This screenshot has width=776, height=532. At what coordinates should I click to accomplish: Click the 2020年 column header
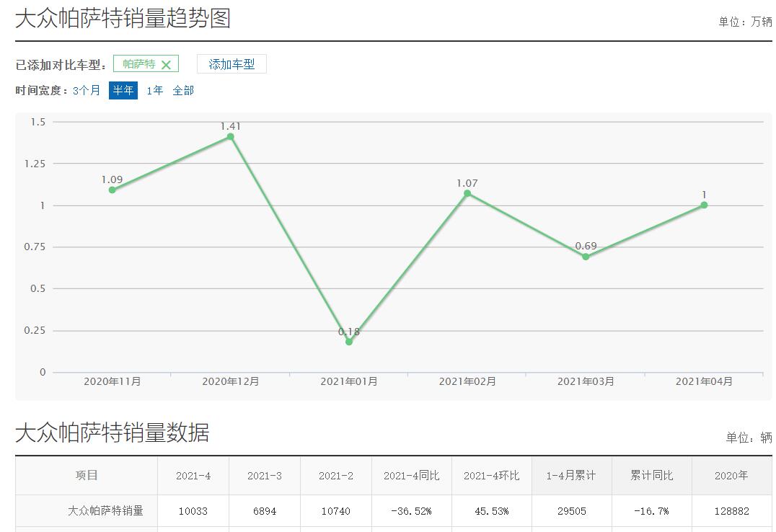[x=731, y=476]
